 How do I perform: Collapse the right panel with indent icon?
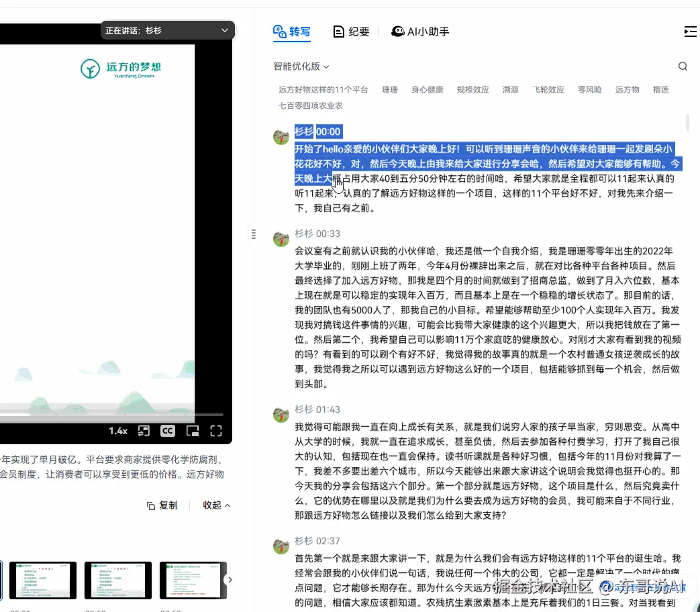pyautogui.click(x=690, y=32)
